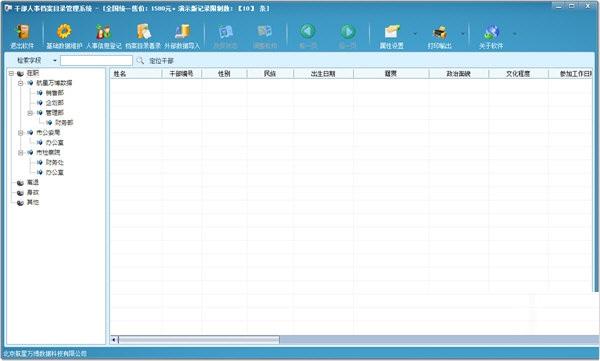This screenshot has width=600, height=361.
Task: Click the 退出软件 exit door icon
Action: pyautogui.click(x=22, y=32)
